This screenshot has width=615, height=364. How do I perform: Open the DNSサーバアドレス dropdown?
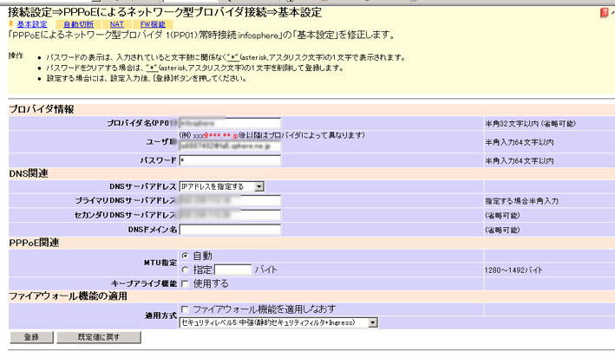tap(221, 186)
